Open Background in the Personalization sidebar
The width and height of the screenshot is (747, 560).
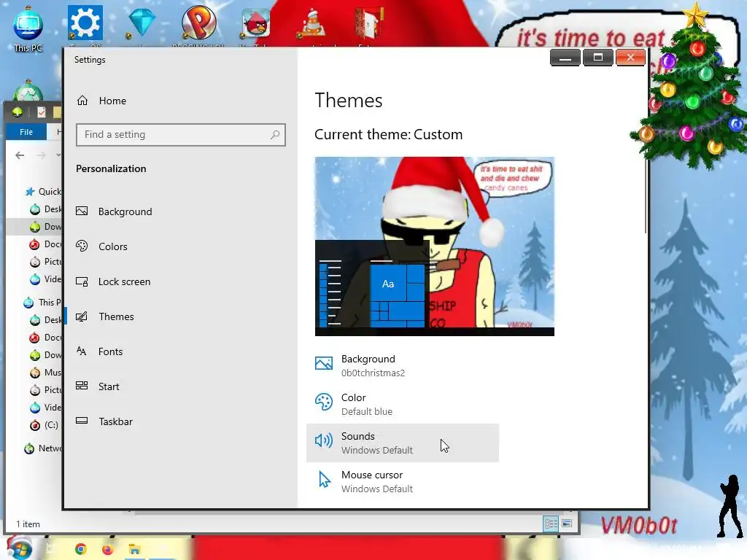coord(115,211)
